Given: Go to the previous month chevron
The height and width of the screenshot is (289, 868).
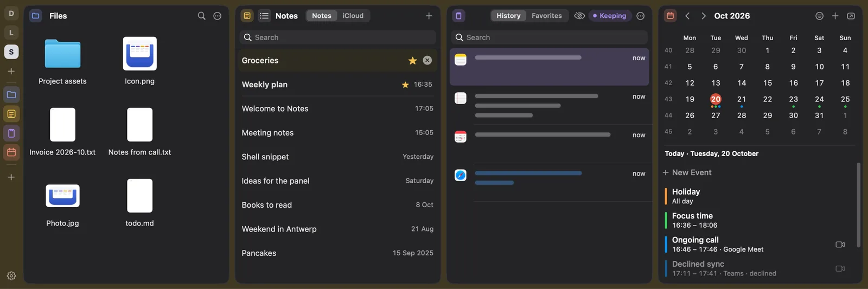Looking at the screenshot, I should [687, 16].
